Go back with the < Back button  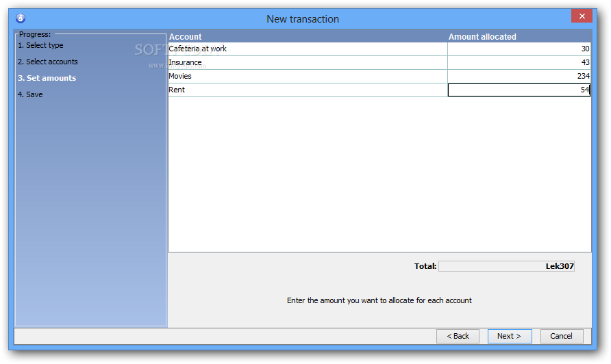click(x=458, y=336)
